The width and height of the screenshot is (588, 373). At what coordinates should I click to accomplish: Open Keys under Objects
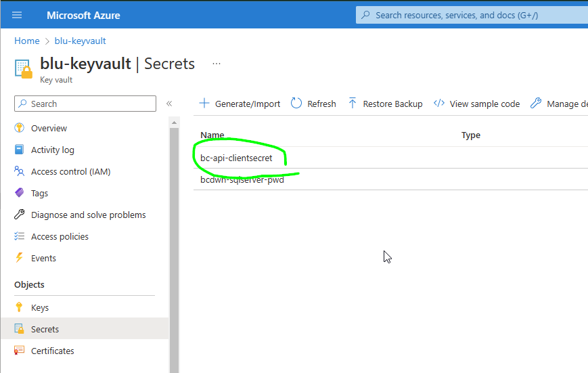40,308
